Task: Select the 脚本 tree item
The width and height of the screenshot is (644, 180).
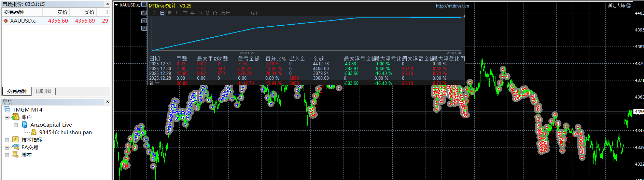Action: click(x=27, y=155)
